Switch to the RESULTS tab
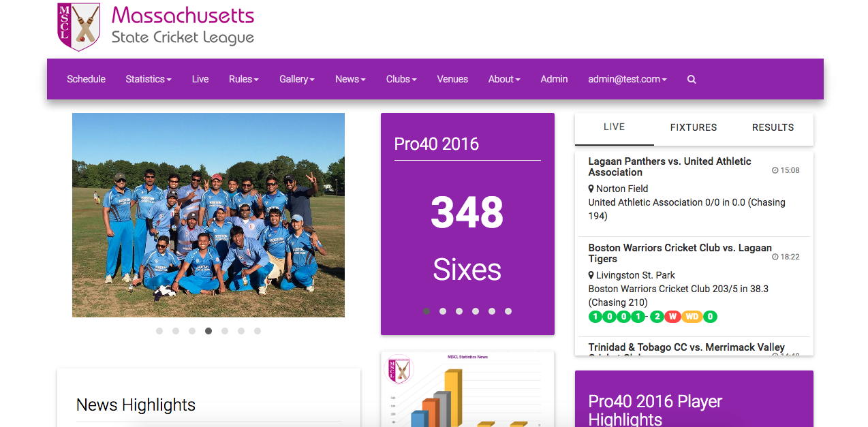 pyautogui.click(x=773, y=127)
